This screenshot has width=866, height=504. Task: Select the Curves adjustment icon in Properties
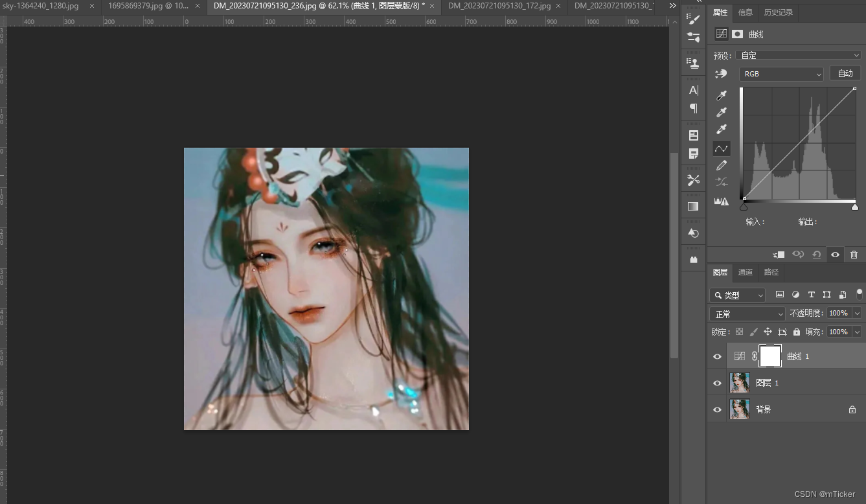[x=721, y=34]
